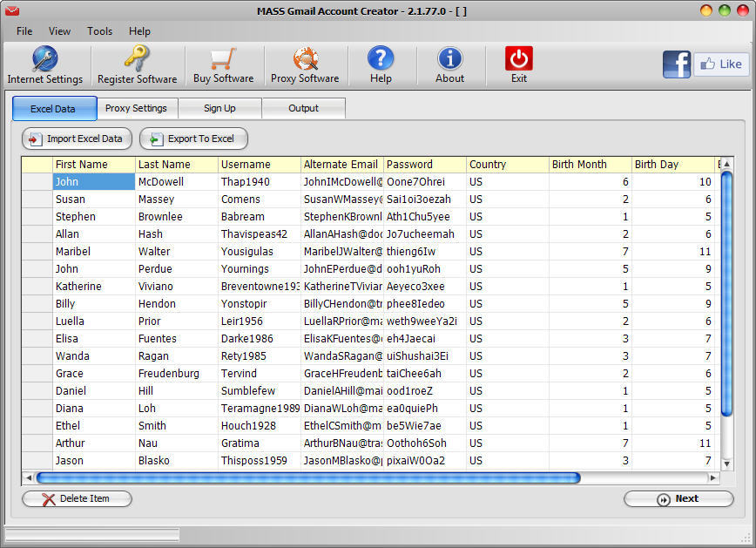Screen dimensions: 756x548
Task: Select the highlighted "John" cell in McDowell row
Action: 93,182
